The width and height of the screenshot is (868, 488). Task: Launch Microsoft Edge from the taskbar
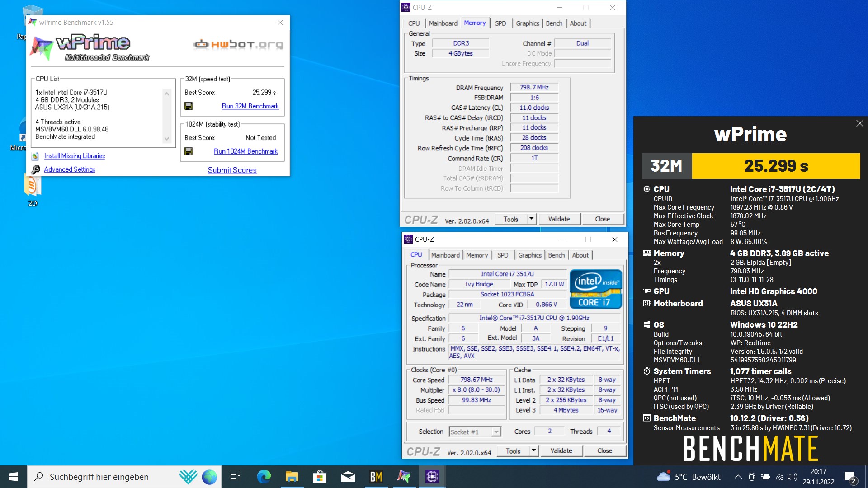point(264,477)
